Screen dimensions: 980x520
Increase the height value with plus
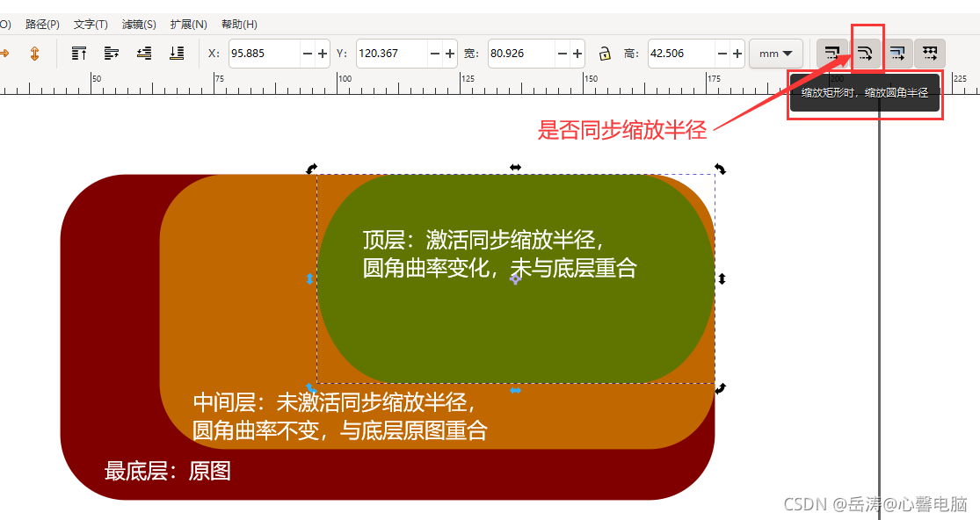click(737, 54)
